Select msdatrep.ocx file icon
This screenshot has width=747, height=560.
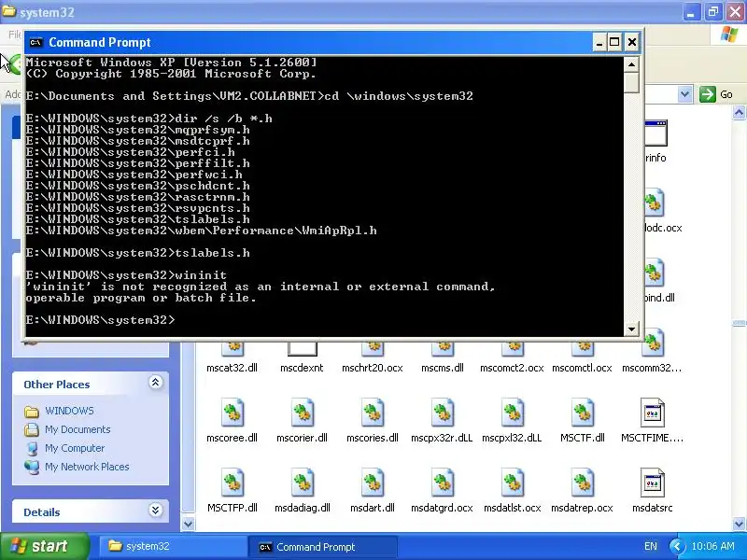(582, 483)
